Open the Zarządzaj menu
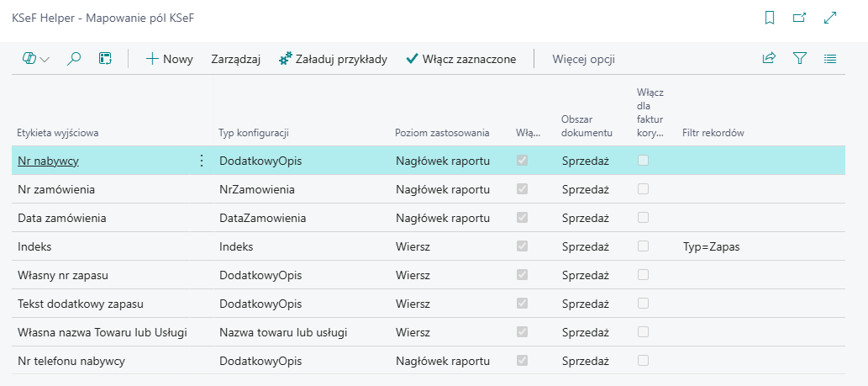 point(235,59)
